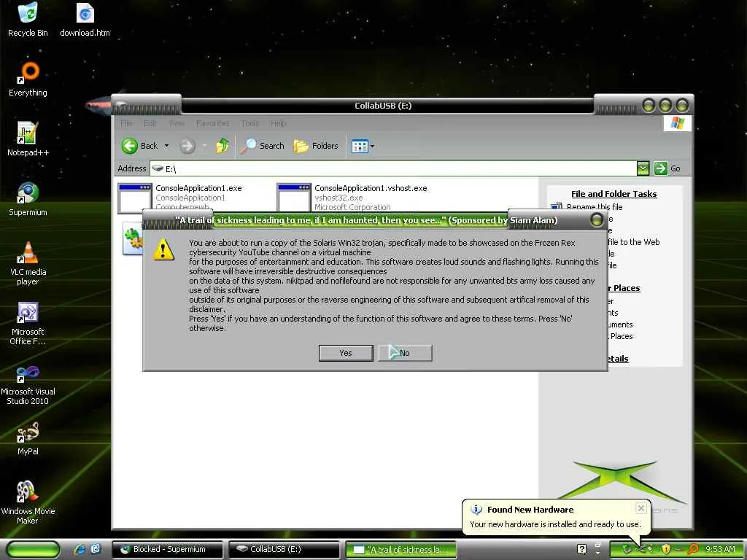Open the File menu in CollabUSB window
Screen dimensions: 747x560
coord(126,123)
